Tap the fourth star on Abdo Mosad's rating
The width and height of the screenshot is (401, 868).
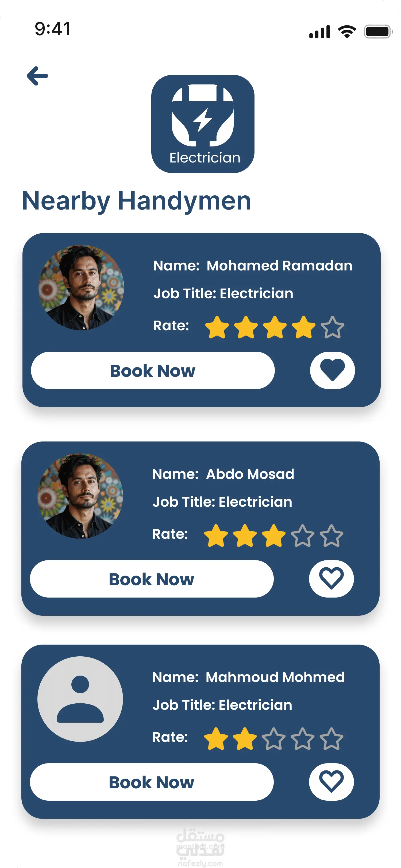[302, 536]
